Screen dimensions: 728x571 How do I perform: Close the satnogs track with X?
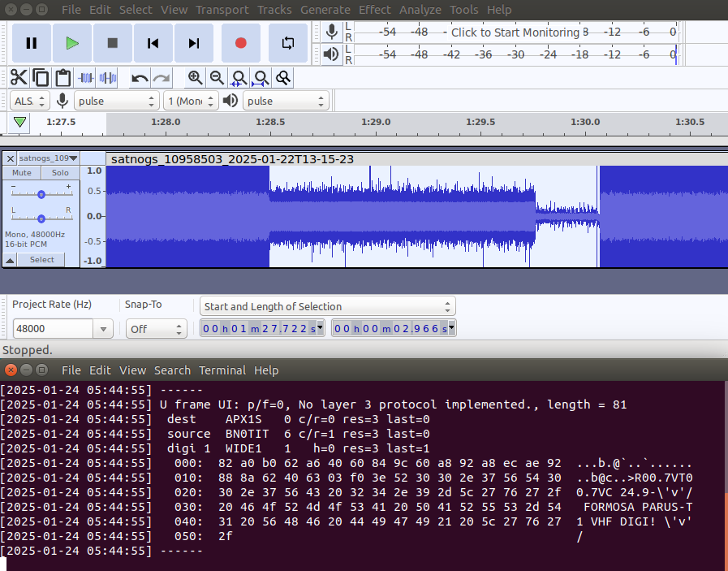coord(11,158)
